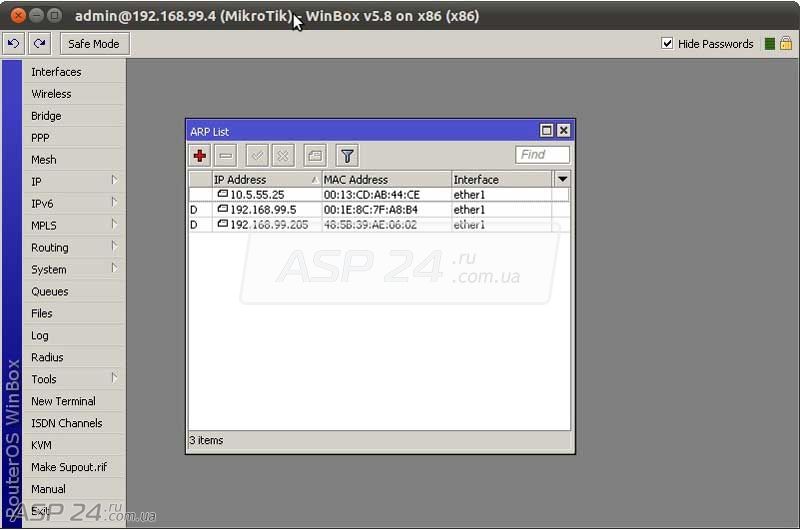
Task: Click the X Disable button
Action: (x=283, y=155)
